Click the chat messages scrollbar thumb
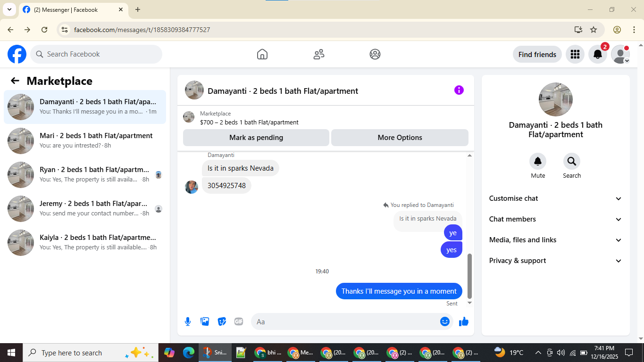The image size is (644, 362). click(x=469, y=276)
